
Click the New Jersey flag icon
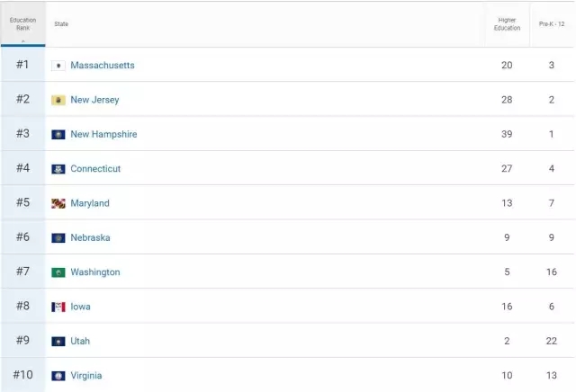[58, 100]
